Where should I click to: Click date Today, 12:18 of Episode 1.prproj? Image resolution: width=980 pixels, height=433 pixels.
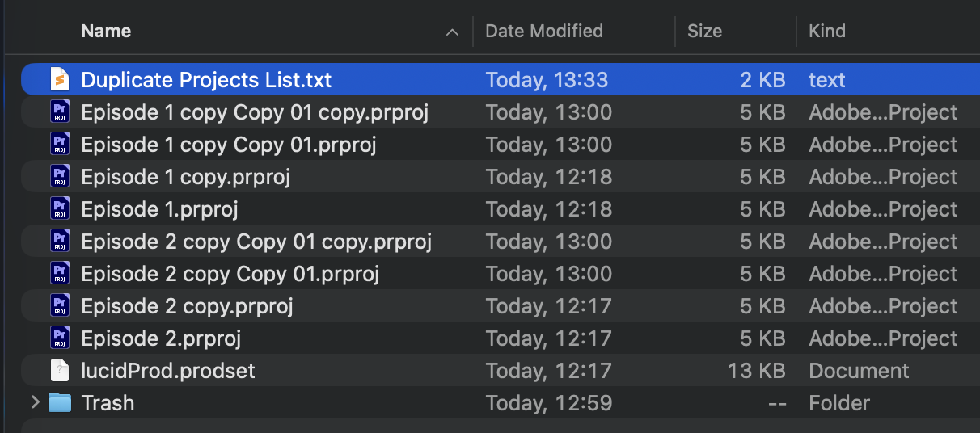549,209
